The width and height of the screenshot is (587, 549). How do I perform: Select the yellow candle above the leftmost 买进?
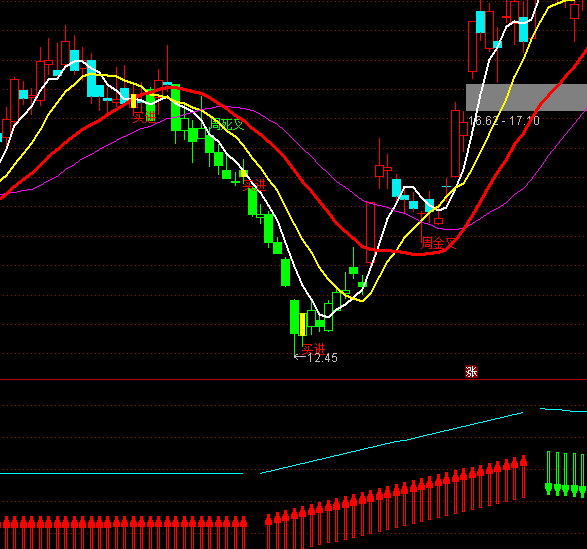tap(133, 101)
